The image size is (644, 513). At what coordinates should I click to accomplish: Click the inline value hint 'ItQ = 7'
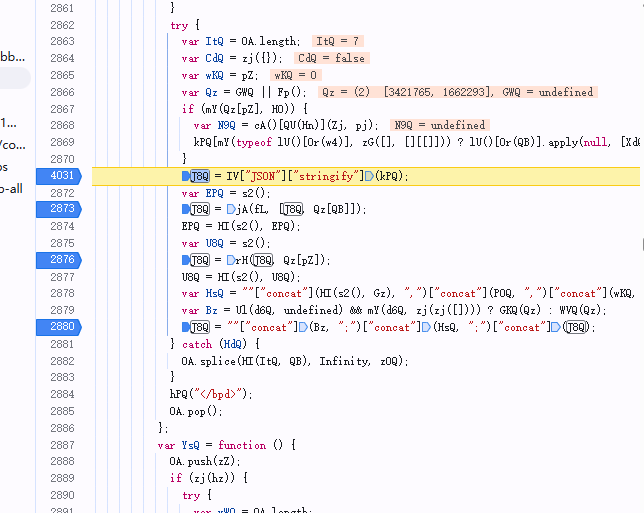click(338, 41)
